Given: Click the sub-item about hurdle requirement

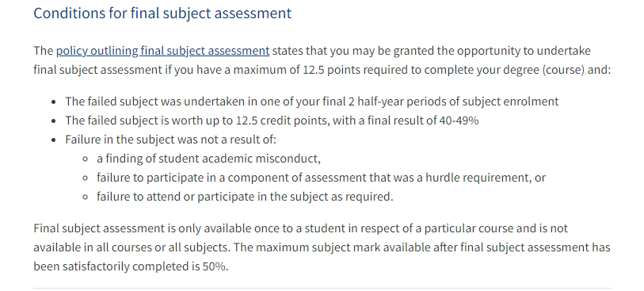Looking at the screenshot, I should click(321, 178).
